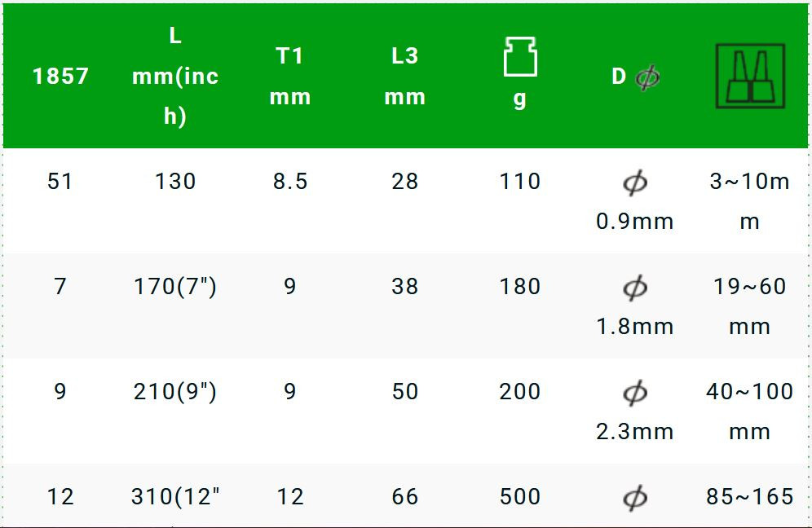812x528 pixels.
Task: Select the T1 mm column header
Action: (x=290, y=77)
